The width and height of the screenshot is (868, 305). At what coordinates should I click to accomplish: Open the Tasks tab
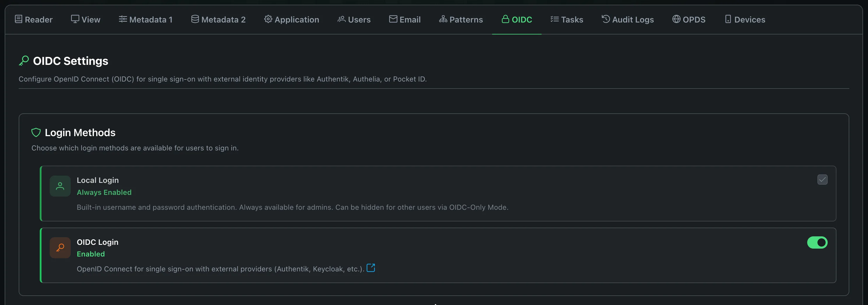[x=567, y=20]
